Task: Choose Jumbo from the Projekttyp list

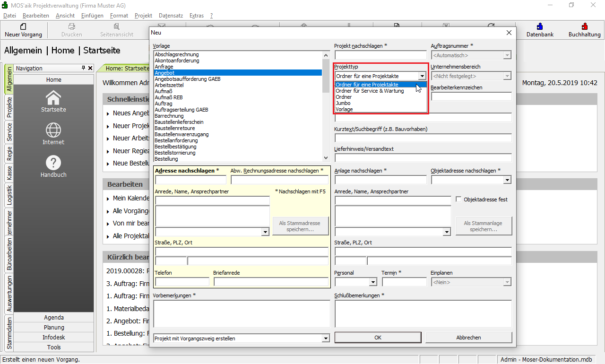Action: (343, 103)
